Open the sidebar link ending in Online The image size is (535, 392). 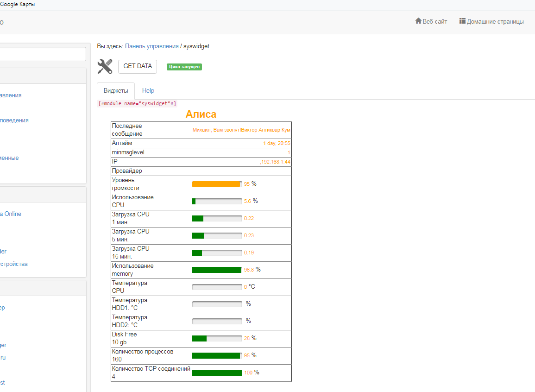(x=11, y=214)
